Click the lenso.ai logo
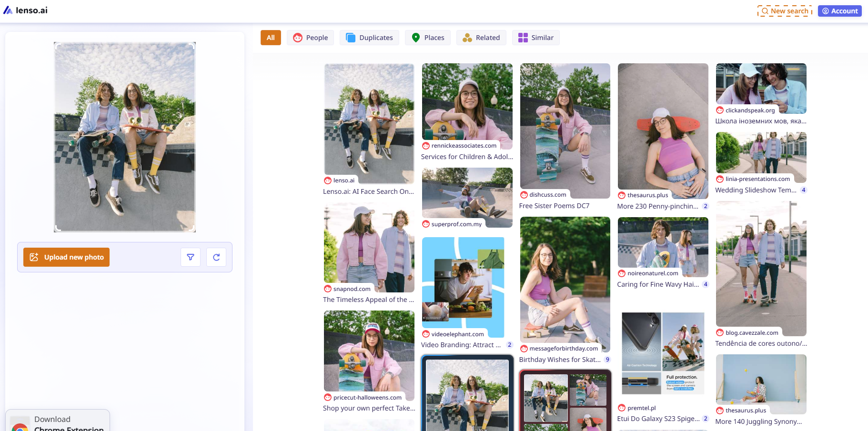Viewport: 868px width, 431px height. tap(26, 10)
